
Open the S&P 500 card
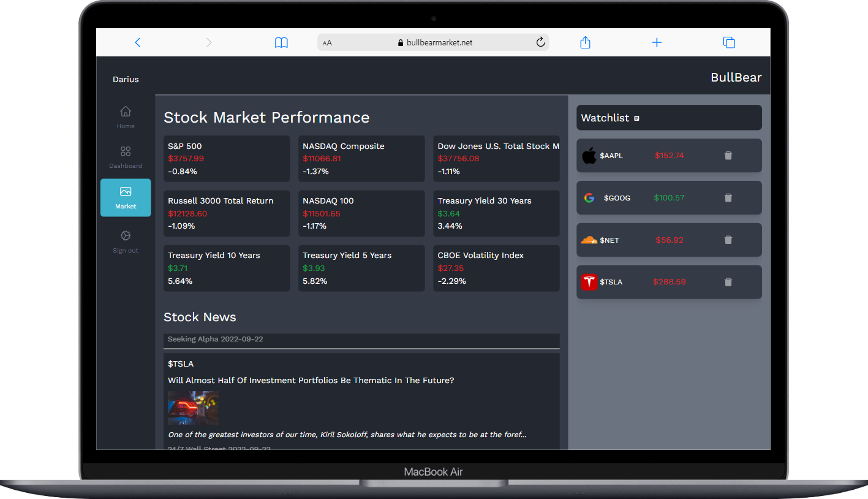tap(227, 159)
